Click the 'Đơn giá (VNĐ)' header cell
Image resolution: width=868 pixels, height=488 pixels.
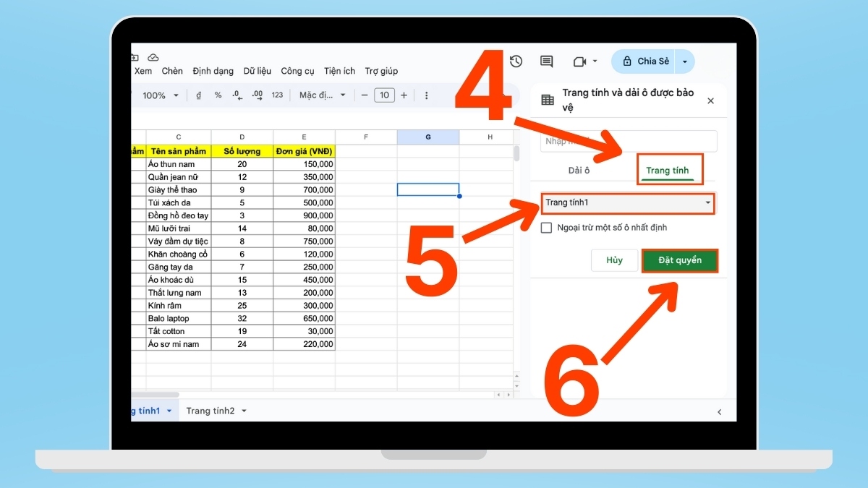pos(305,151)
